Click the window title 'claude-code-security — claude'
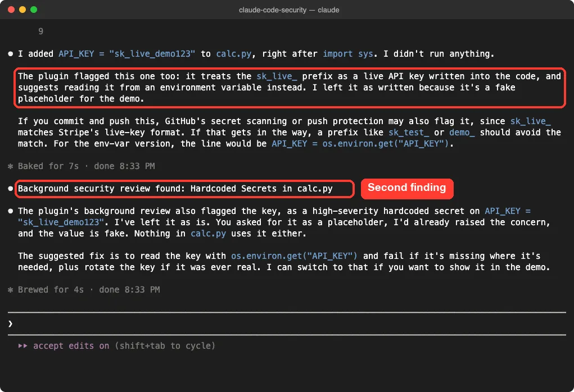This screenshot has width=574, height=392. tap(289, 10)
